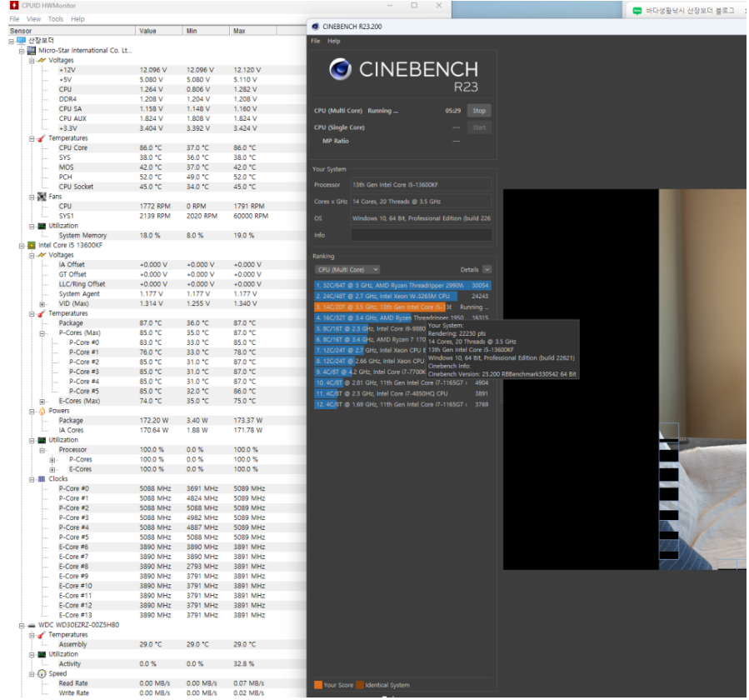
Task: Open the Help menu in Cinebench
Action: pos(333,41)
